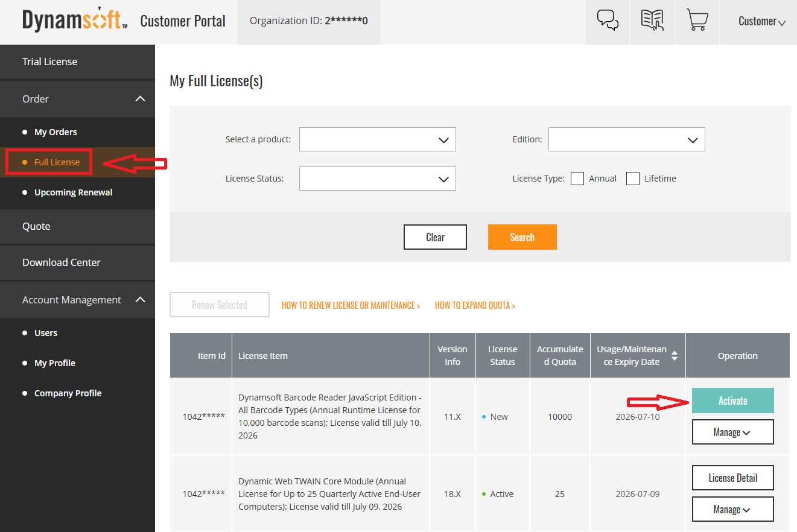Screen dimensions: 797x532
Task: Sort by Usage/Maintenance Expiry Date arrows
Action: [x=675, y=356]
